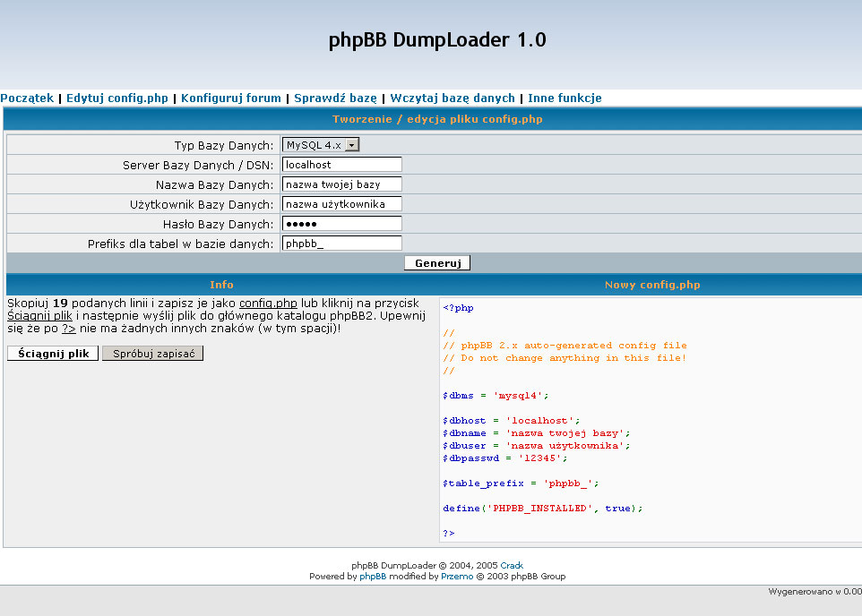The width and height of the screenshot is (862, 616).
Task: Click the 'Typ Bazy Danych:' label
Action: [x=224, y=146]
